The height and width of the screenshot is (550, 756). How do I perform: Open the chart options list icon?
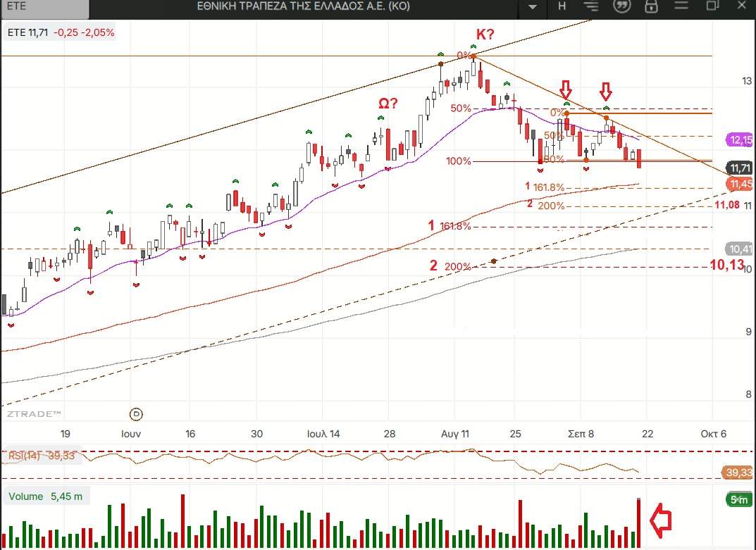pos(591,6)
